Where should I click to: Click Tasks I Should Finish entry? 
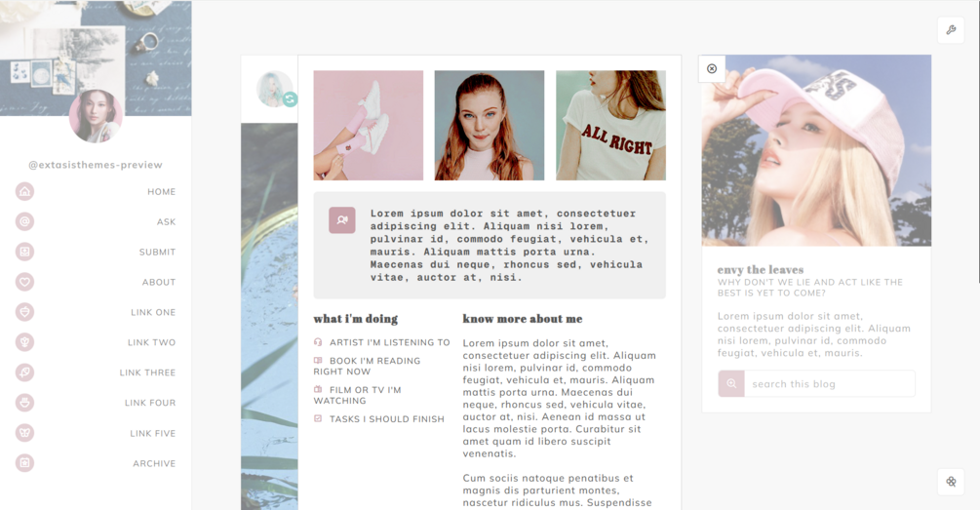(379, 418)
